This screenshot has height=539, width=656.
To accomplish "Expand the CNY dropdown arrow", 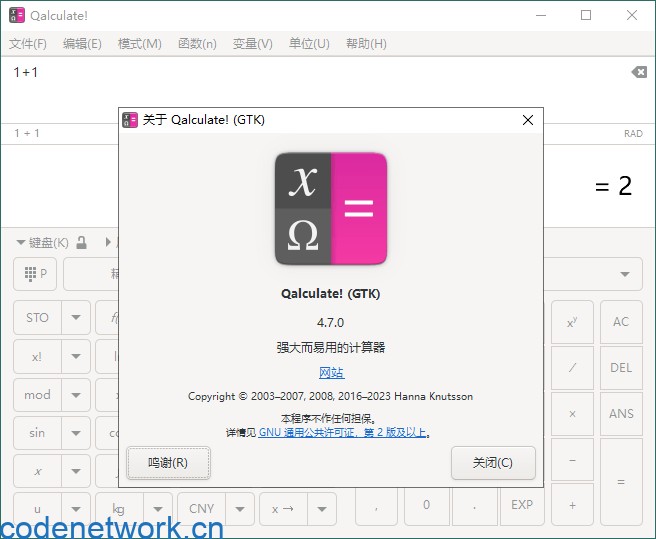I will click(x=240, y=509).
